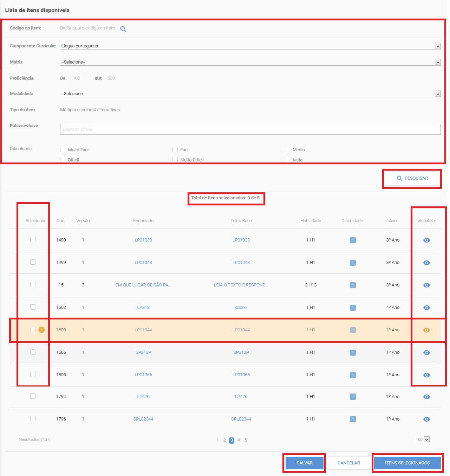The width and height of the screenshot is (450, 476).
Task: Click the PESQUISAR button
Action: pos(412,178)
